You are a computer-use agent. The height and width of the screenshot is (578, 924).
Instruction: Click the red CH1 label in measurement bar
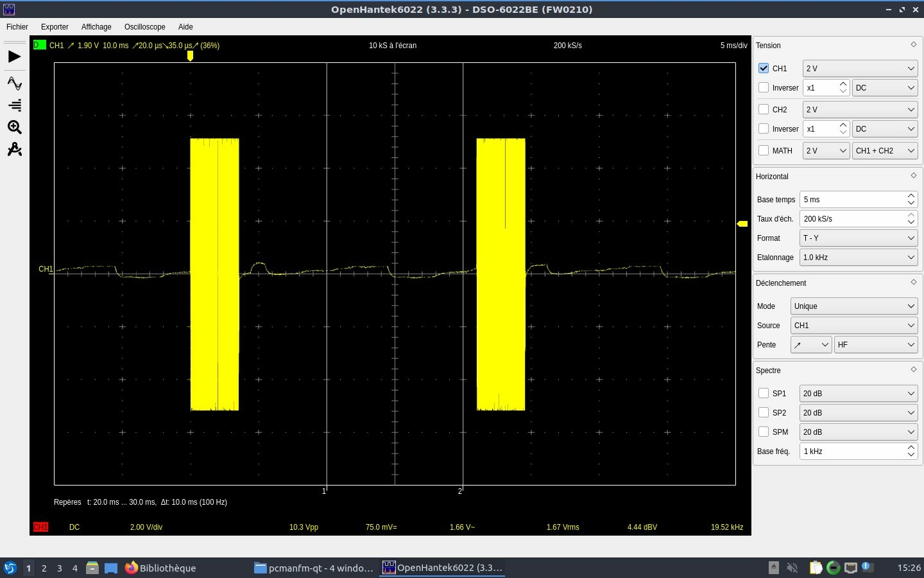click(40, 527)
